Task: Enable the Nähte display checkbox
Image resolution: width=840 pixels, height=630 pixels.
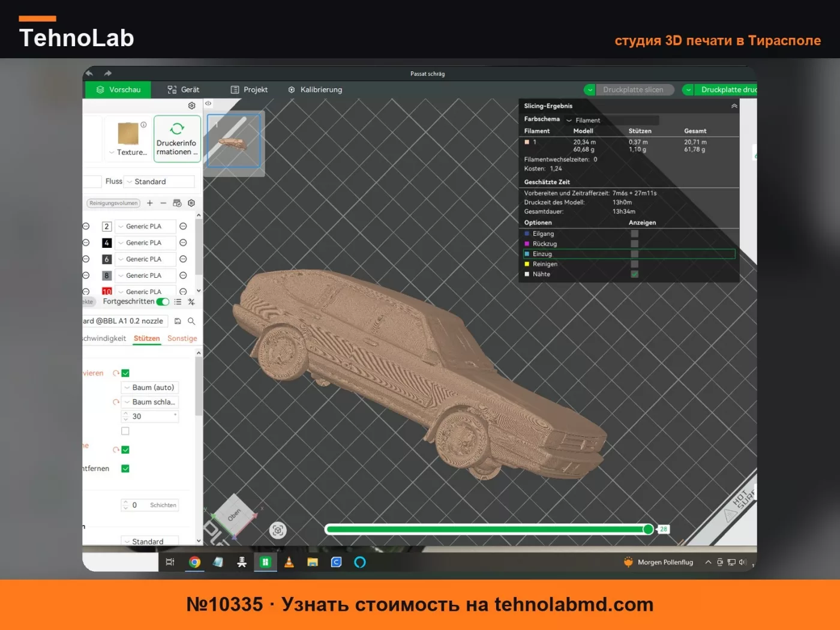Action: 634,274
